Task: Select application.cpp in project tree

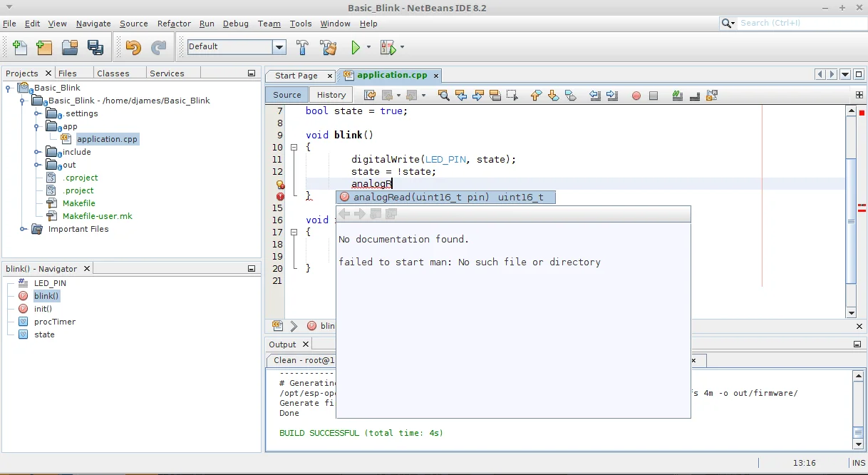Action: pos(107,139)
